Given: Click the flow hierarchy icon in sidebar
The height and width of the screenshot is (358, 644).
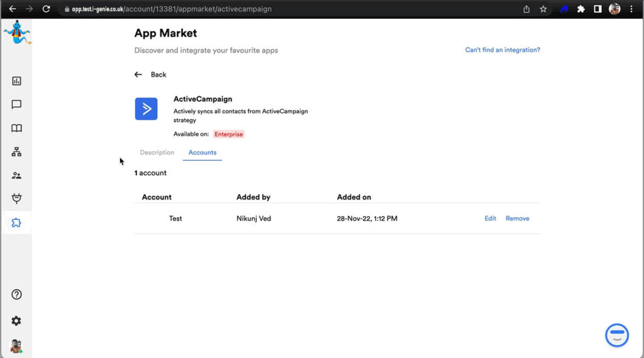Looking at the screenshot, I should pos(16,152).
